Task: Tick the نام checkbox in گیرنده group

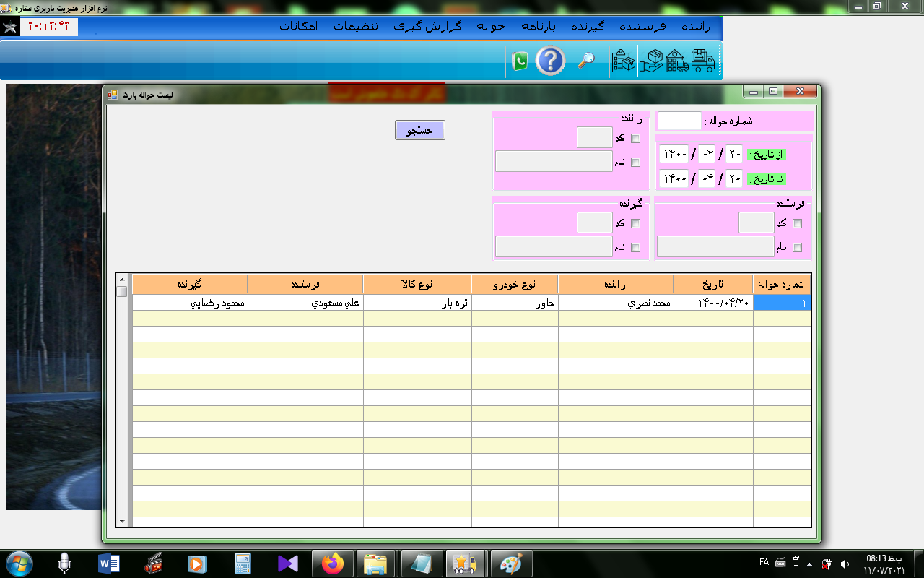Action: point(635,247)
